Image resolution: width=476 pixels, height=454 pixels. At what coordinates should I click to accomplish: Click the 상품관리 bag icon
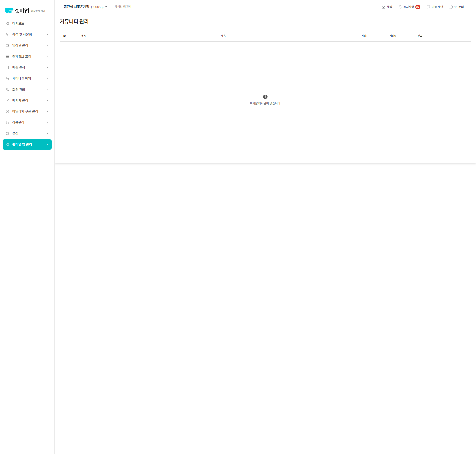tap(7, 123)
